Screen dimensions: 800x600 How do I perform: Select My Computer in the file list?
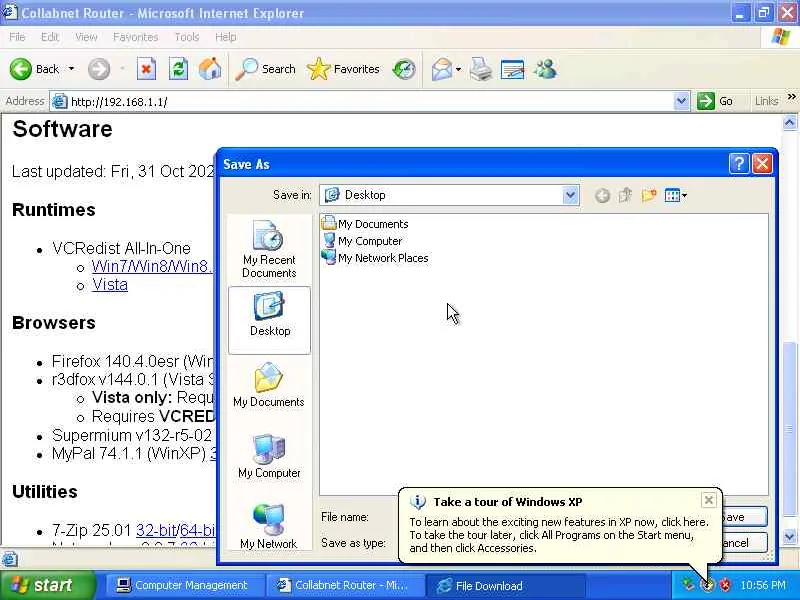[x=362, y=241]
